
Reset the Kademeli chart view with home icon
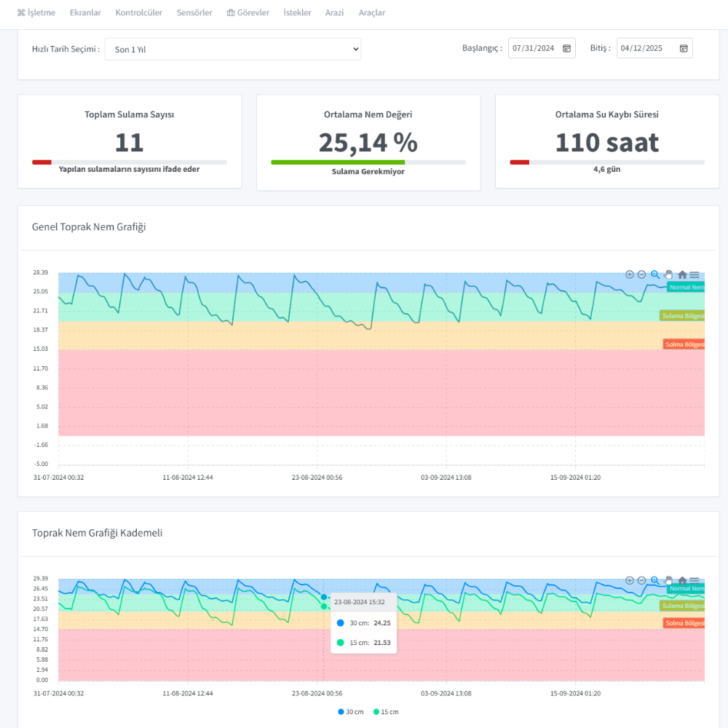[x=682, y=580]
